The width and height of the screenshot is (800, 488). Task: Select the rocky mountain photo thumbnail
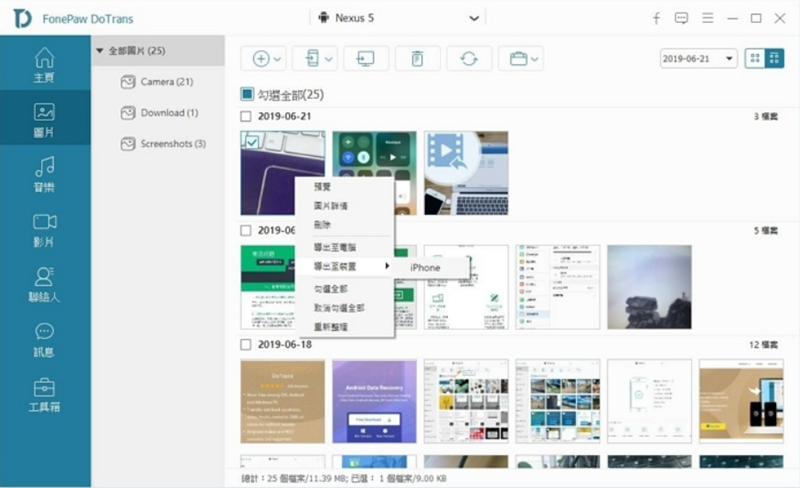pos(649,287)
